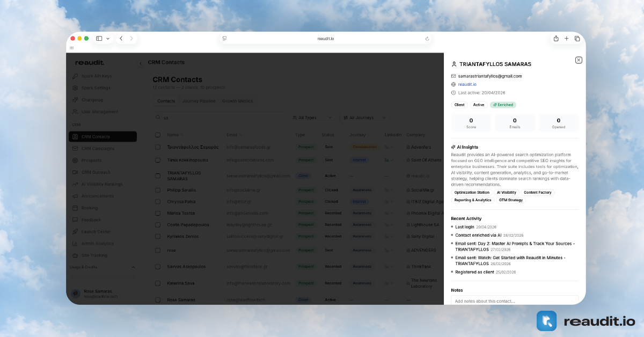
Task: Reload the reaudit.io page
Action: 427,39
